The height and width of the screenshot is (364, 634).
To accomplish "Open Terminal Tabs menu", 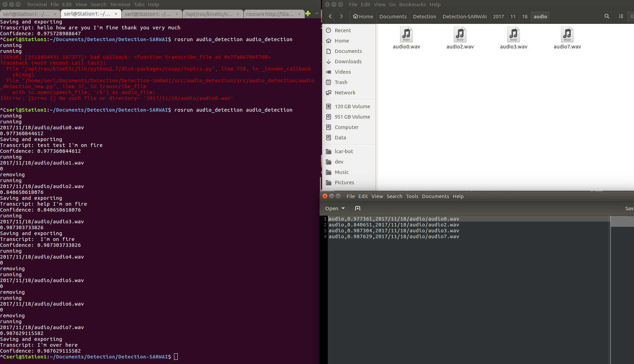I will [139, 4].
